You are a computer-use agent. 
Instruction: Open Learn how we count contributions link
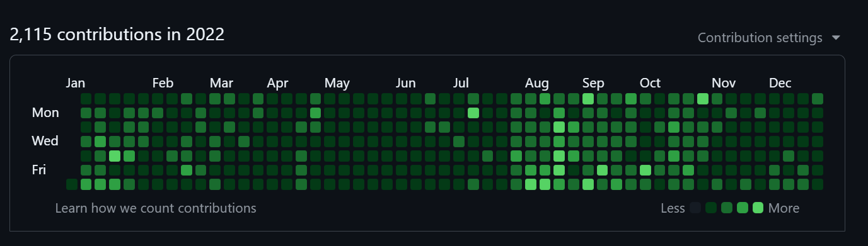(x=156, y=208)
